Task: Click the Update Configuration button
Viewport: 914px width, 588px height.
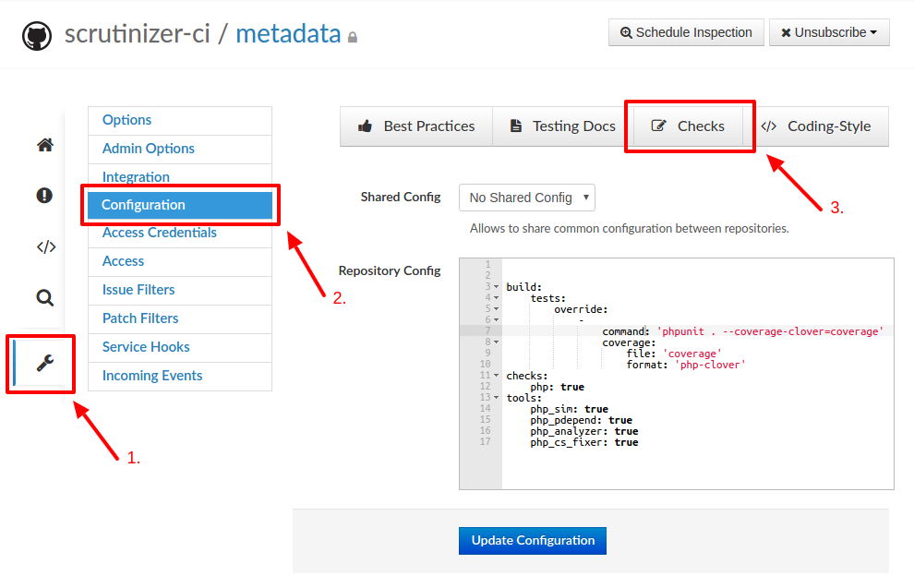Action: [x=532, y=541]
